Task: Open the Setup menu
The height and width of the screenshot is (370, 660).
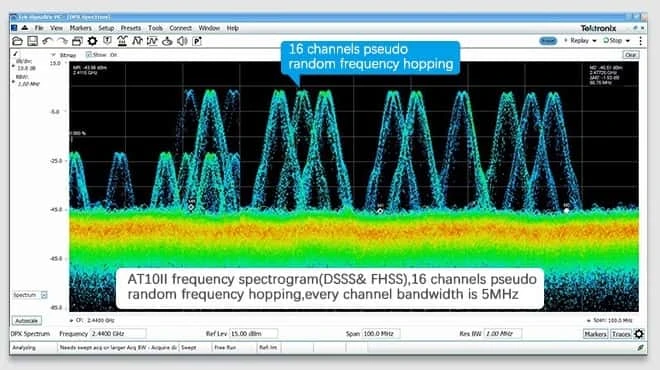Action: coord(106,28)
